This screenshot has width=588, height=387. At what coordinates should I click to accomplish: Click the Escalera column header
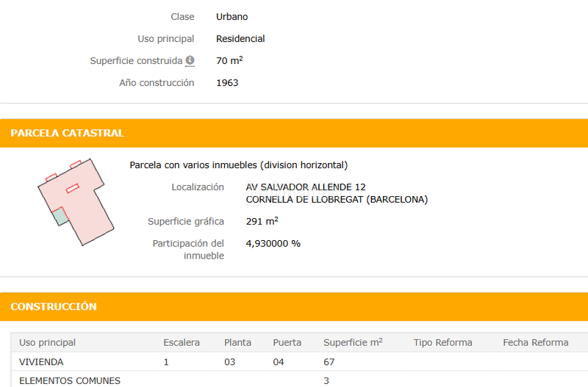(181, 342)
